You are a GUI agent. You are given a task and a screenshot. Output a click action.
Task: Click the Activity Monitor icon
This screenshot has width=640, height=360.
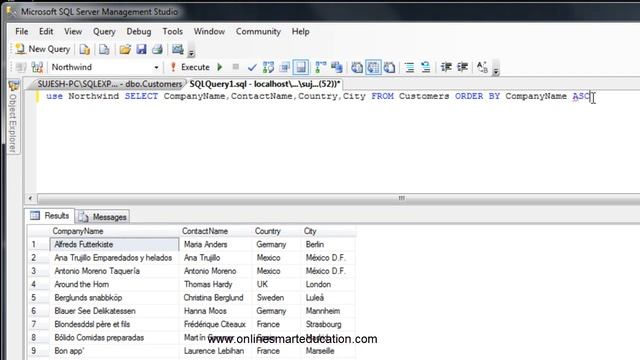[x=178, y=49]
